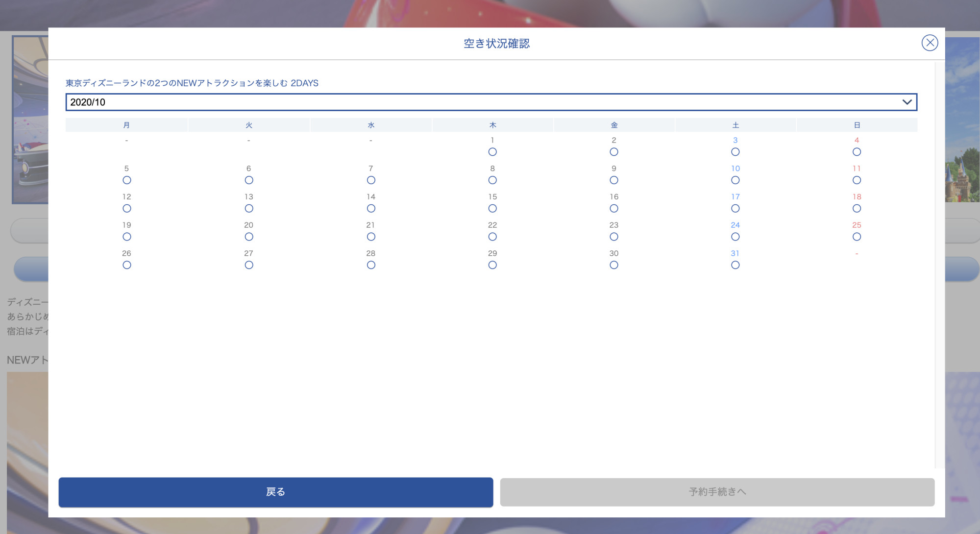Viewport: 980px width, 534px height.
Task: Click the 火 Tuesday column header
Action: click(249, 125)
